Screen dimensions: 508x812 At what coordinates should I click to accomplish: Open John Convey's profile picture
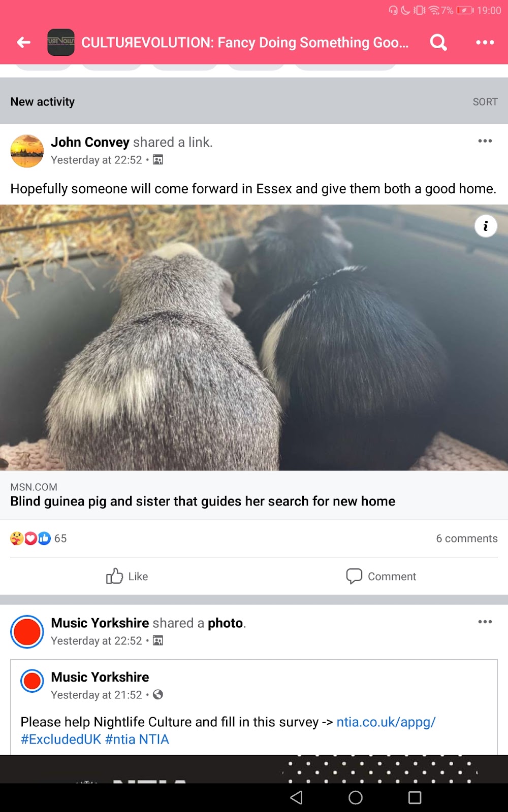[x=27, y=151]
